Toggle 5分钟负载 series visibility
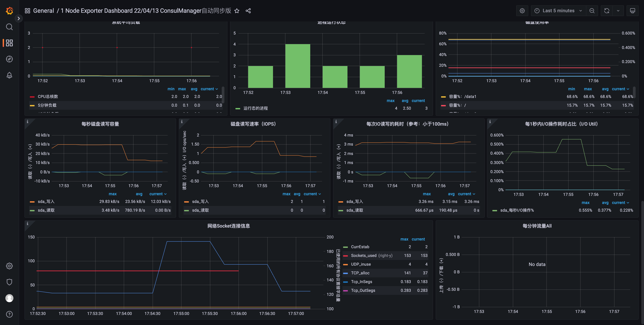The width and height of the screenshot is (644, 325). pos(47,105)
